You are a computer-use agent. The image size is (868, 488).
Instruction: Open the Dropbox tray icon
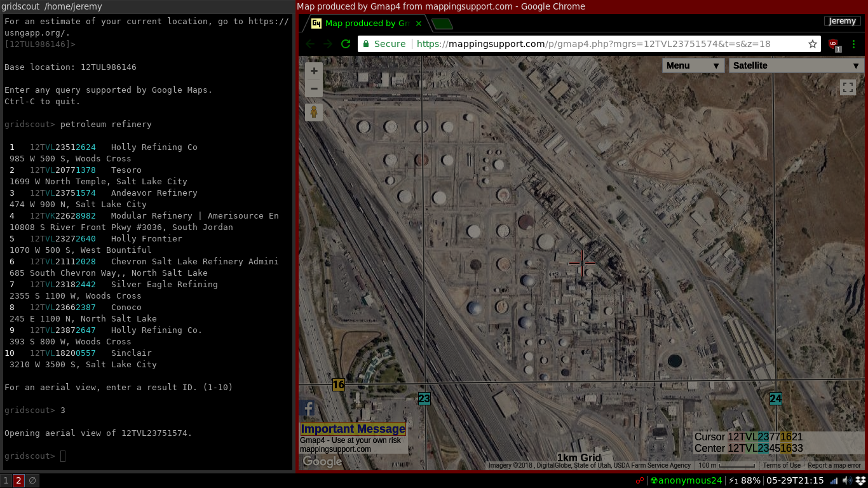[860, 481]
